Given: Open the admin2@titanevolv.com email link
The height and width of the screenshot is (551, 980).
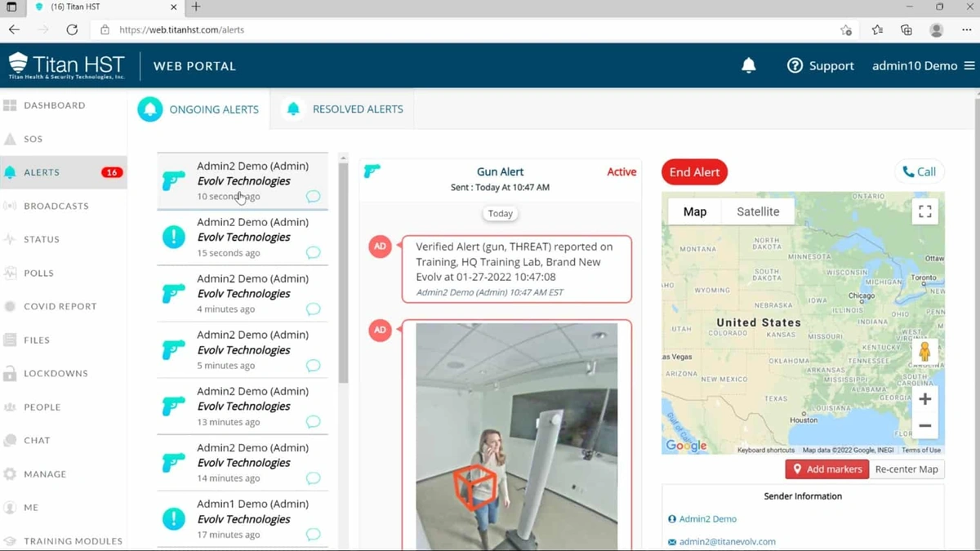Looking at the screenshot, I should pyautogui.click(x=725, y=540).
